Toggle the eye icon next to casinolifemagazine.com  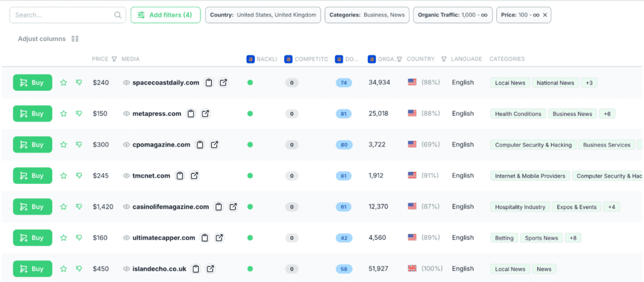click(126, 206)
